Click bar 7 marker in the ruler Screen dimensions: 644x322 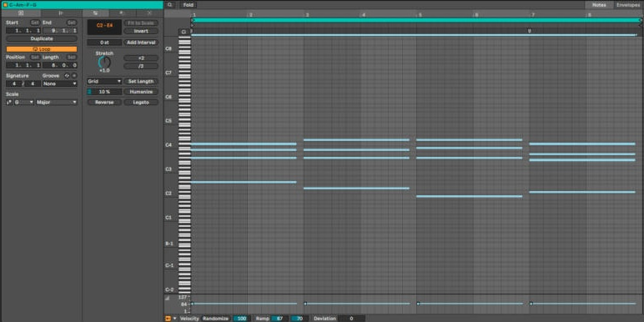pyautogui.click(x=532, y=15)
